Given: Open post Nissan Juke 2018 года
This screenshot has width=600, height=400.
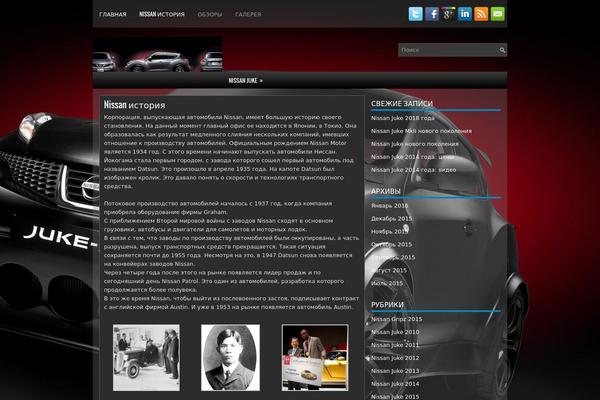Looking at the screenshot, I should 403,118.
